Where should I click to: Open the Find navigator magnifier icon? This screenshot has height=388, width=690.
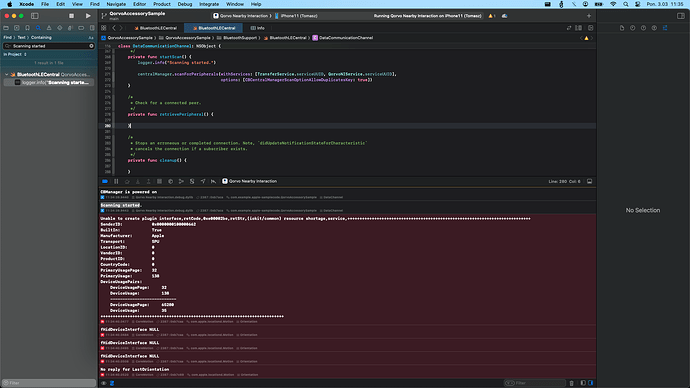point(38,28)
